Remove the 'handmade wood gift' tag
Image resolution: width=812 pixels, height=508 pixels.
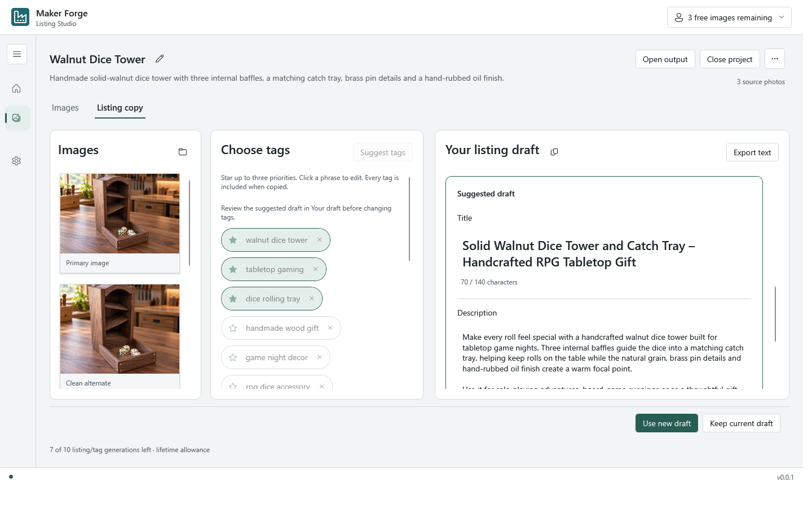pyautogui.click(x=330, y=328)
